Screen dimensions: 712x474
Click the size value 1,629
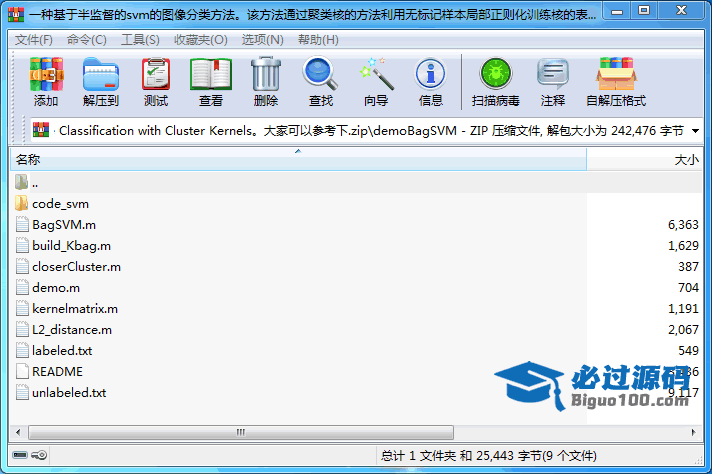[x=683, y=246]
